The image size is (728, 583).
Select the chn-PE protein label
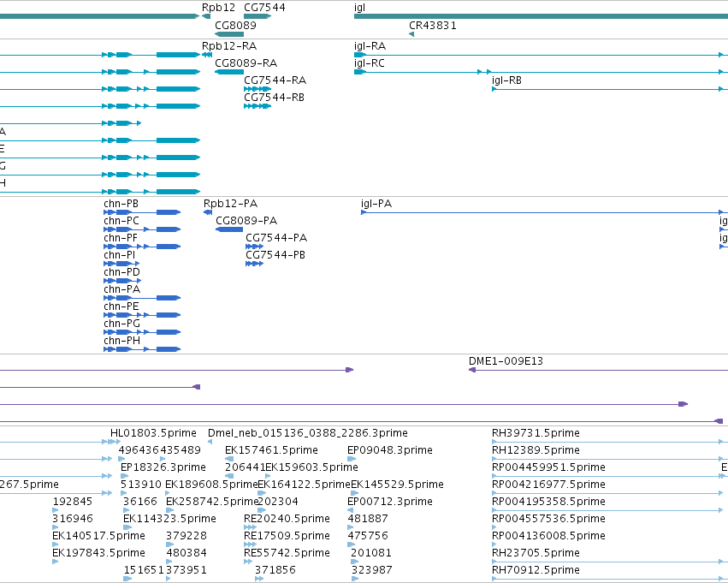coord(121,306)
